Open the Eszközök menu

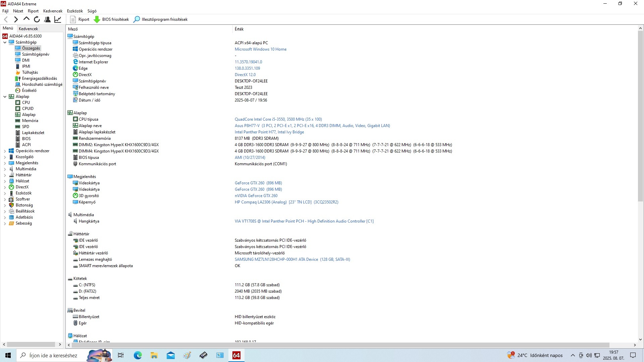click(75, 11)
